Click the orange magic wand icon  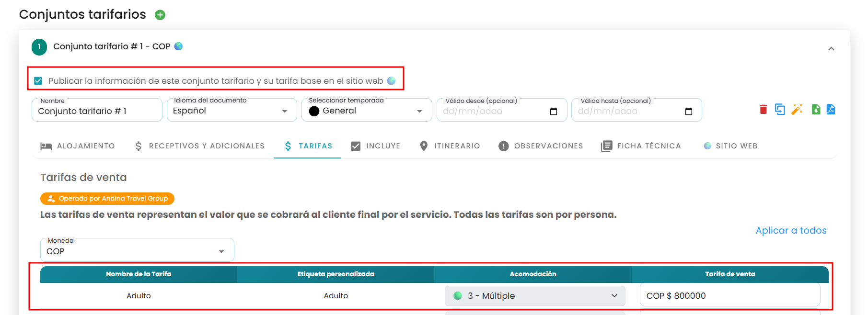[797, 110]
